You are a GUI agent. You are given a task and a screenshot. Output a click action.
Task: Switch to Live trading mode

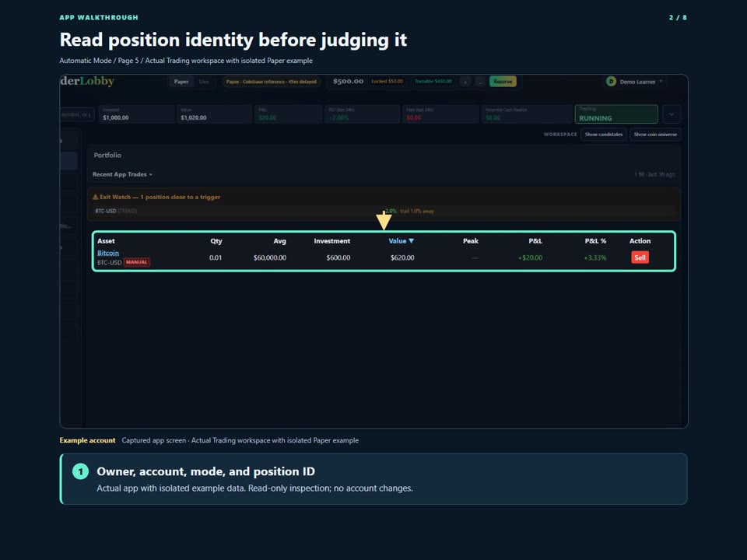pos(204,82)
